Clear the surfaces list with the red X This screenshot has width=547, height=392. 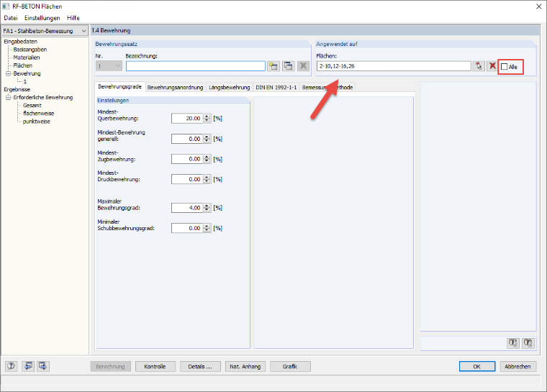(x=492, y=66)
